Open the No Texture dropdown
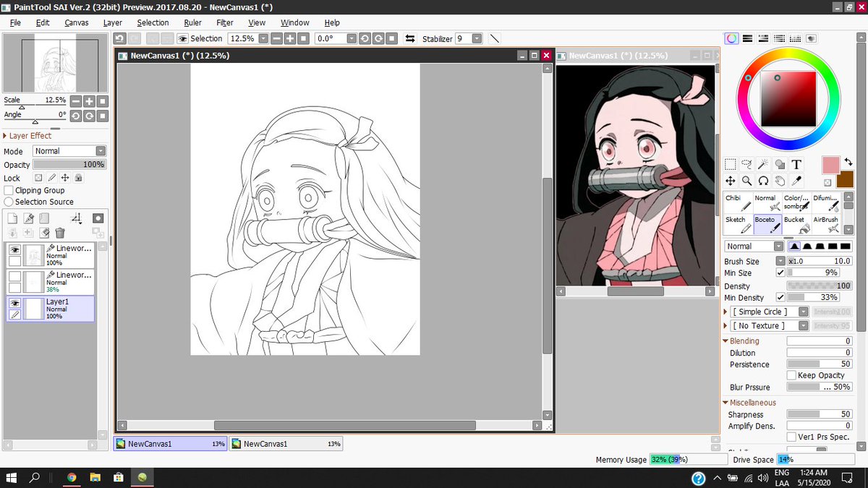The width and height of the screenshot is (868, 488). point(770,325)
